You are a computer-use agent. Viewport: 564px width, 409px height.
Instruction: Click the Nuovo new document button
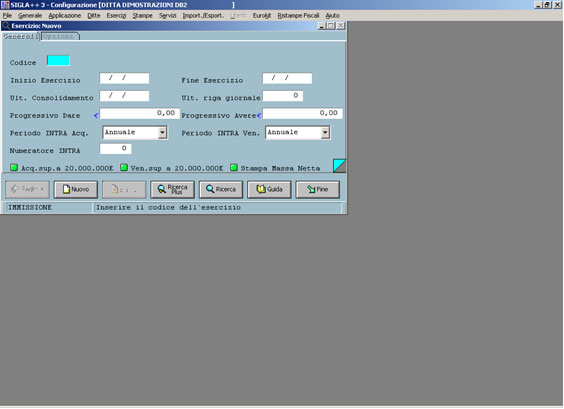[76, 189]
